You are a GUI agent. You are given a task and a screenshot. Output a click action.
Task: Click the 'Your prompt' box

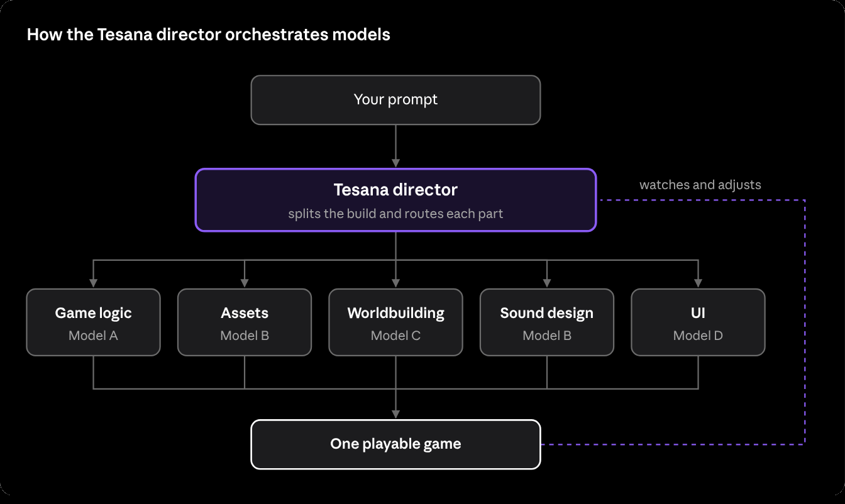[x=395, y=100]
